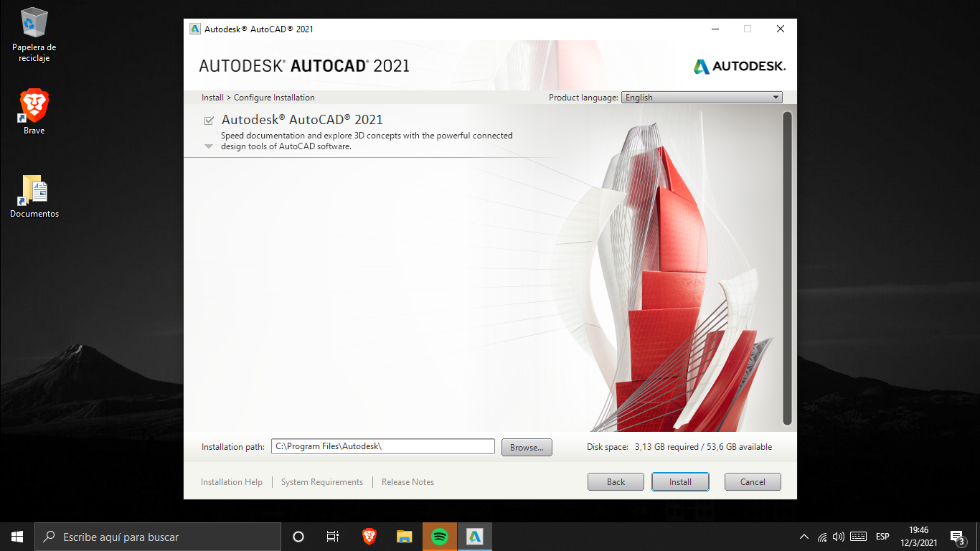The width and height of the screenshot is (980, 551).
Task: Click the Autodesk AutoCAD 2021 product title
Action: pyautogui.click(x=302, y=120)
